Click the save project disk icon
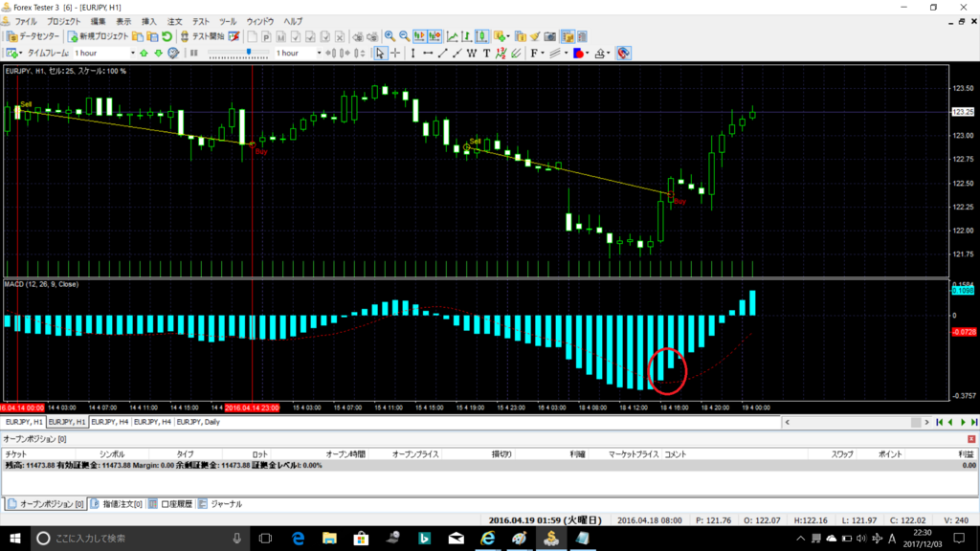The image size is (980, 551). point(152,37)
